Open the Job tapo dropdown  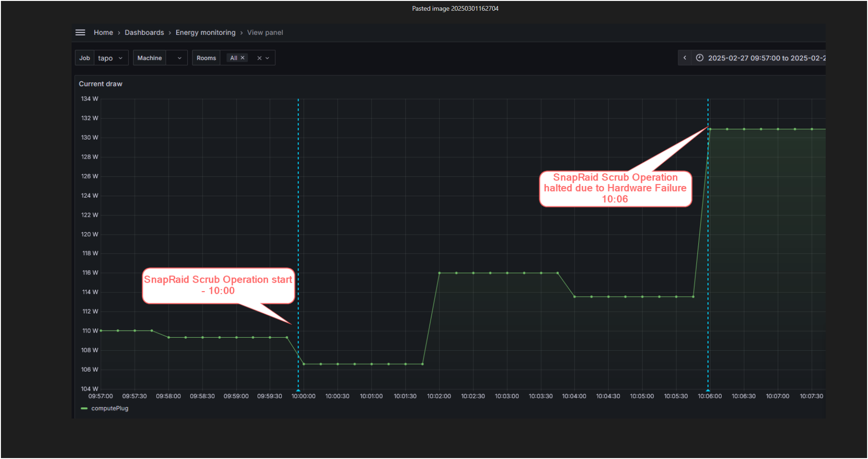coord(120,57)
